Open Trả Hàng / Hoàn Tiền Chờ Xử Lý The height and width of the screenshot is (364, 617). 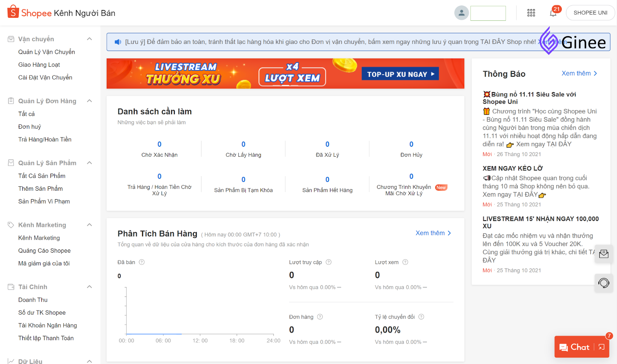[159, 185]
